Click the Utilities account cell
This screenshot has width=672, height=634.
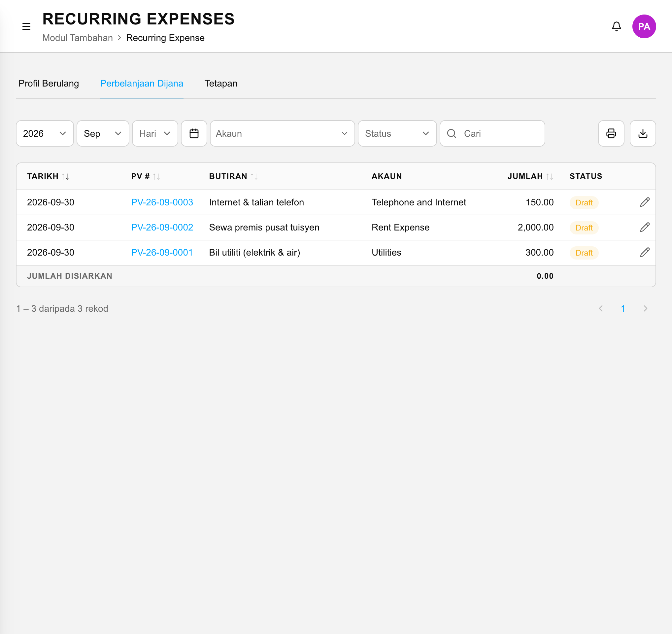(386, 252)
